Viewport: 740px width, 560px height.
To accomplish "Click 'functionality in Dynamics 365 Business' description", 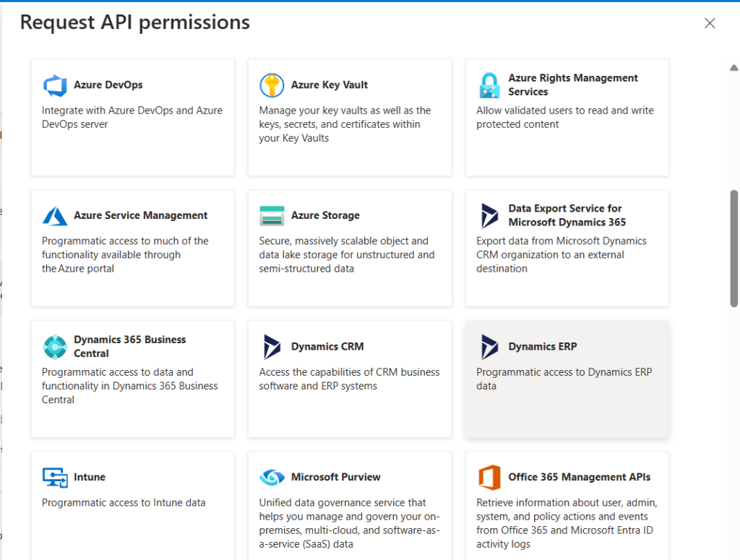I will pos(129,387).
